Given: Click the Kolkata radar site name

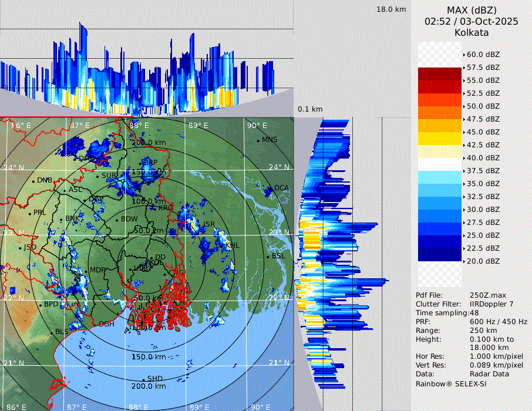Looking at the screenshot, I should point(472,33).
